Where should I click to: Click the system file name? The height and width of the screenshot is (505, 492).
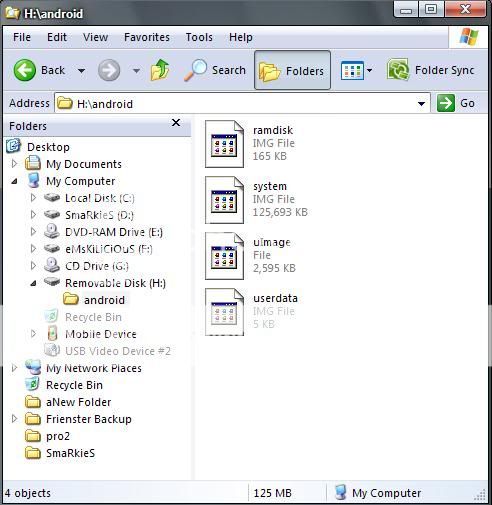coord(270,186)
